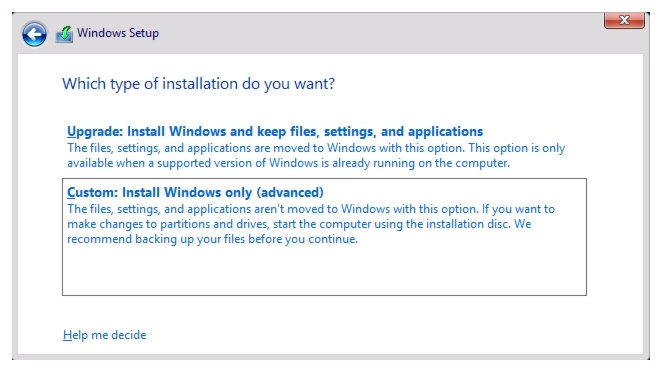663x373 pixels.
Task: Select the first line of Upgrade option description
Action: 316,148
